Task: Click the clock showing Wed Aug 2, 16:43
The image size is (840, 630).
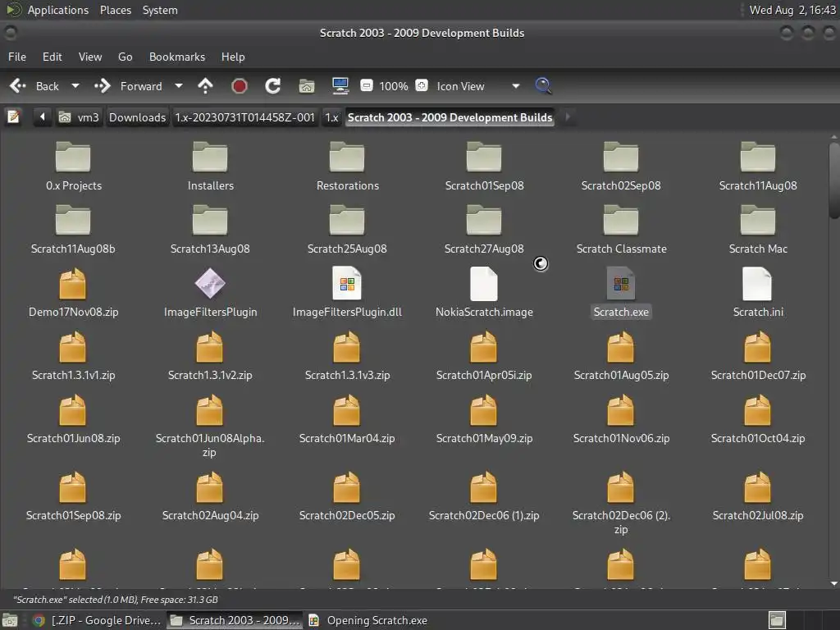Action: pyautogui.click(x=792, y=10)
